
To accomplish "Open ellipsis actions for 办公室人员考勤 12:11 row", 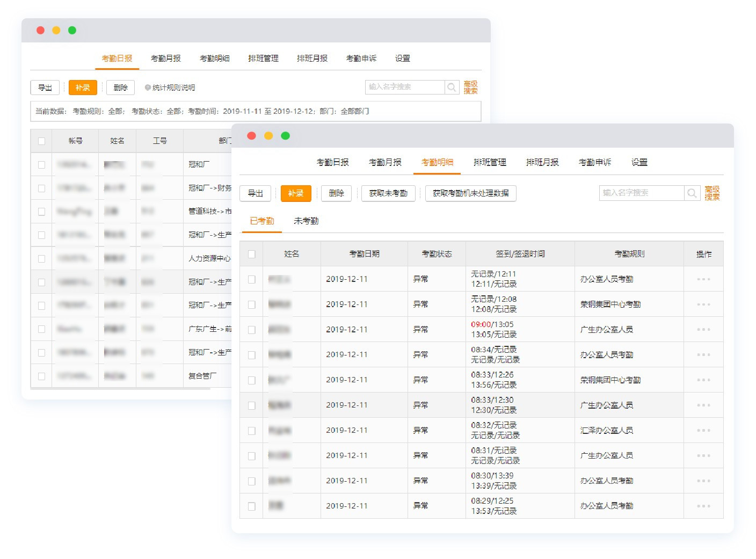I will 703,279.
